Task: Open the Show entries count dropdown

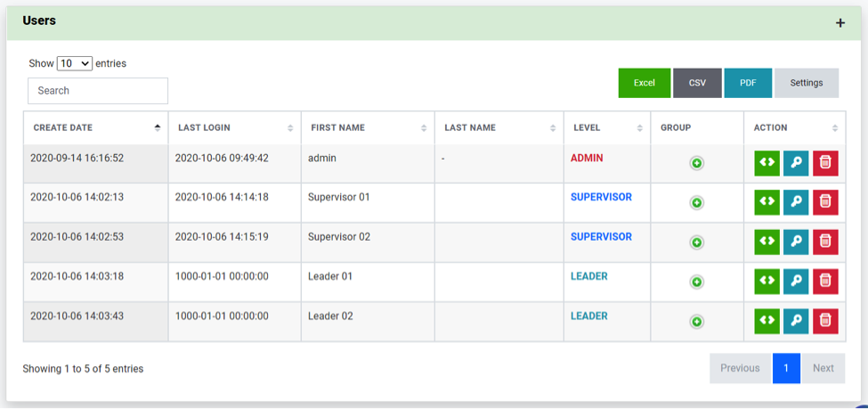Action: pyautogui.click(x=75, y=64)
